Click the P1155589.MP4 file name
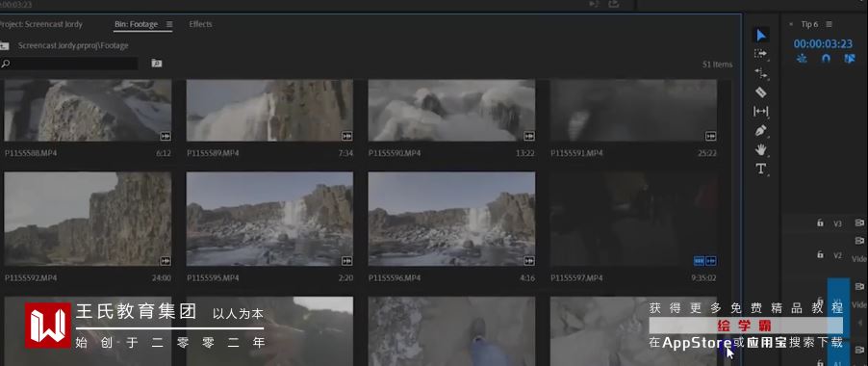The image size is (868, 366). point(213,153)
